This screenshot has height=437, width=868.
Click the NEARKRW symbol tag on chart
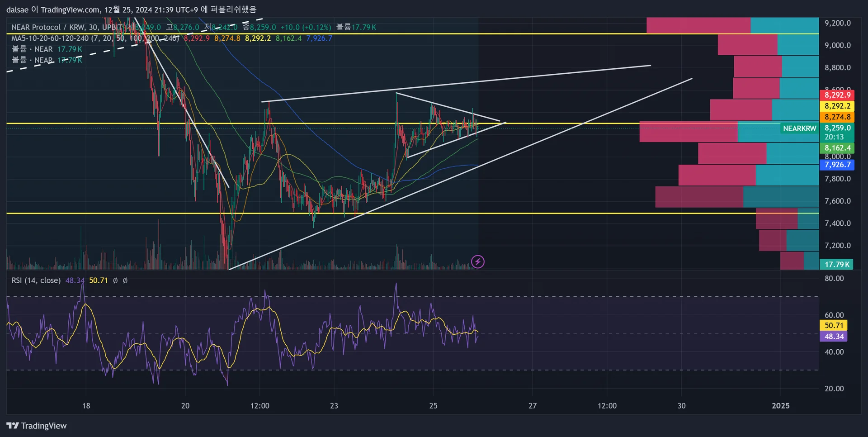800,128
